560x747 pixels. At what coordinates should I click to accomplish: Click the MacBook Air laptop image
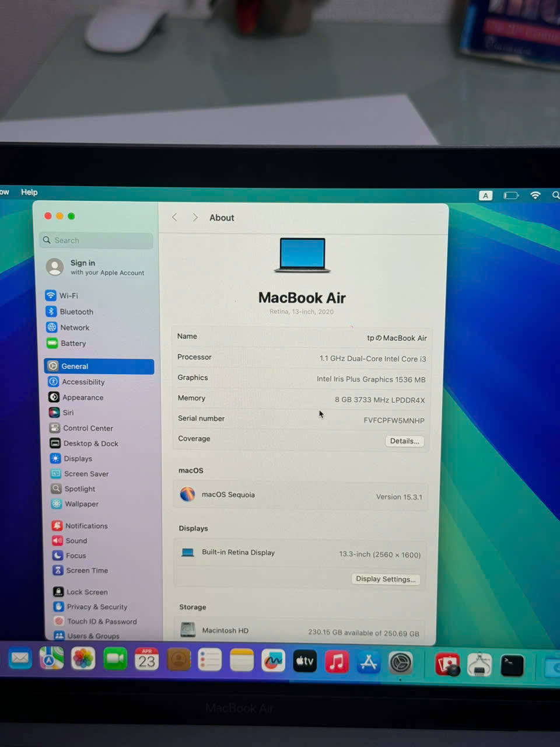coord(302,255)
